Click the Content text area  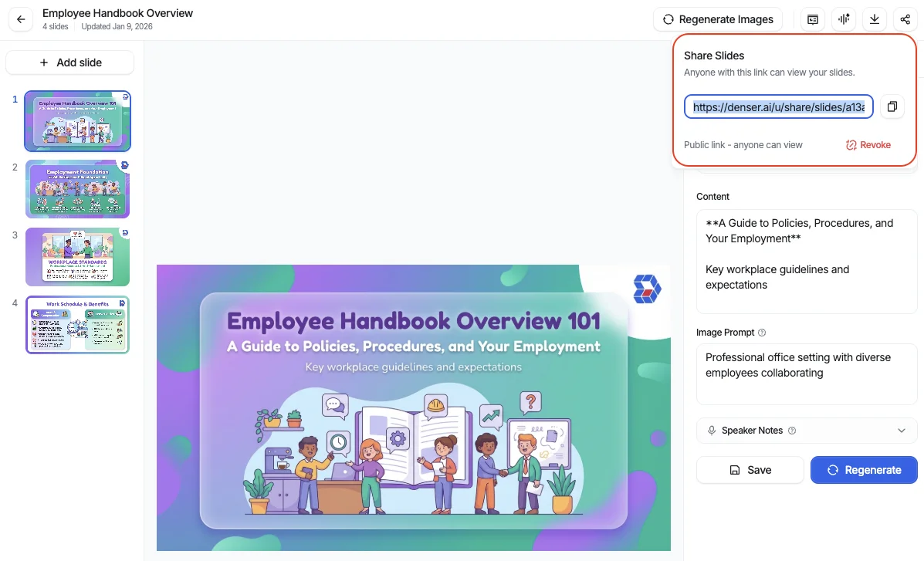[x=807, y=261]
